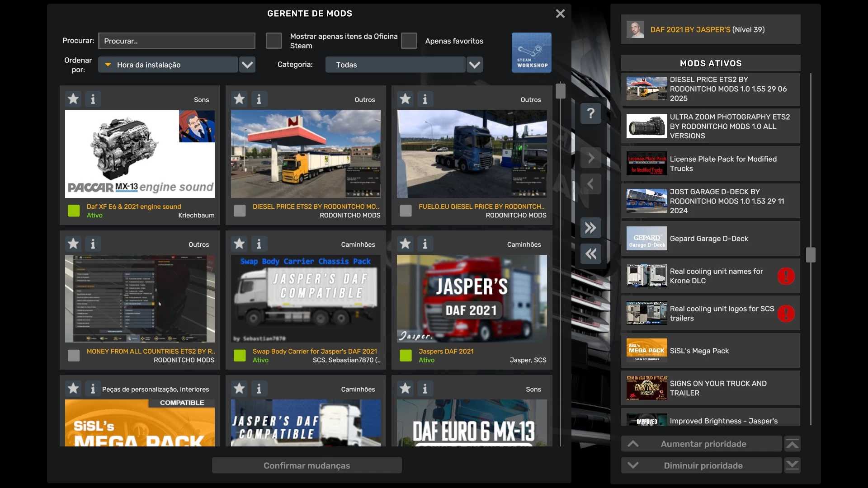Select SiSL's Mega Pack in active mods

(x=710, y=351)
